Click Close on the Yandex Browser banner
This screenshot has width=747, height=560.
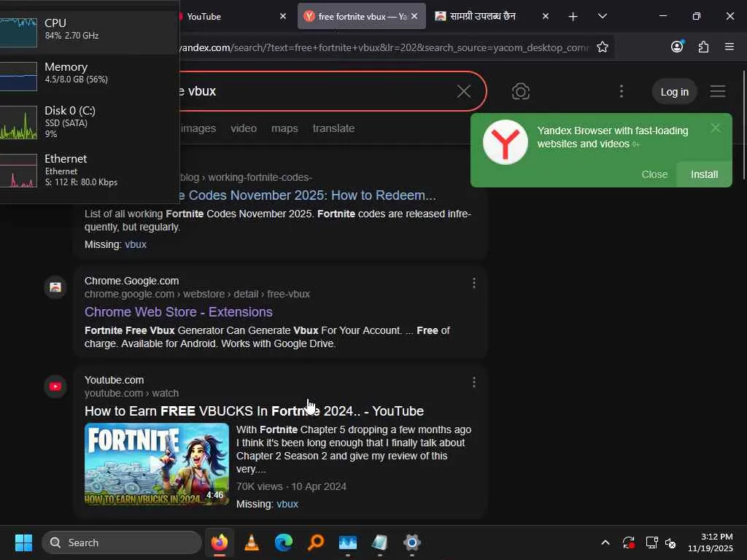(654, 175)
